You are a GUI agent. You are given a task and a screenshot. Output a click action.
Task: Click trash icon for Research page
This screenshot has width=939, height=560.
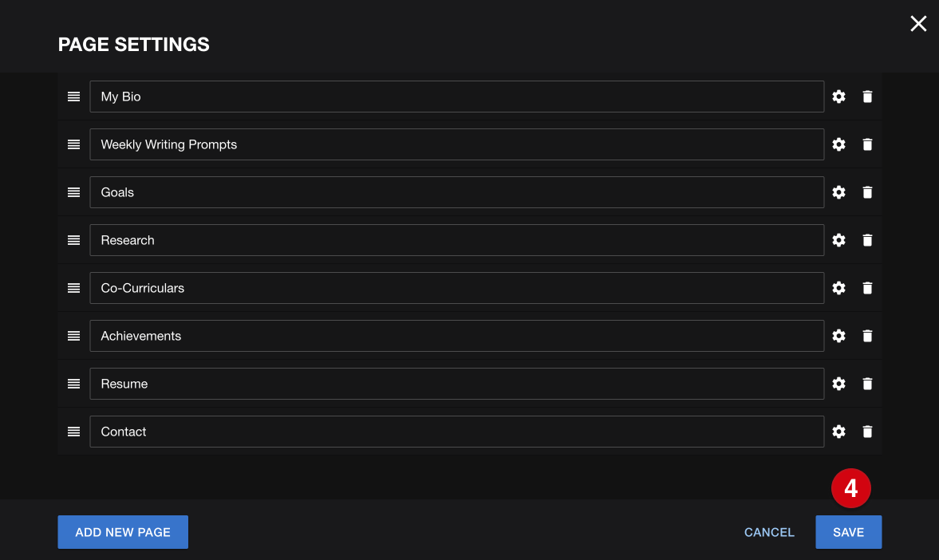pos(867,240)
